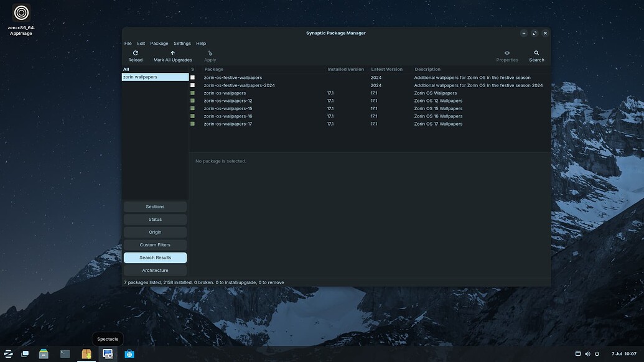Toggle the status box for zorin-os-wallpapers-17
The image size is (644, 362).
pyautogui.click(x=192, y=123)
